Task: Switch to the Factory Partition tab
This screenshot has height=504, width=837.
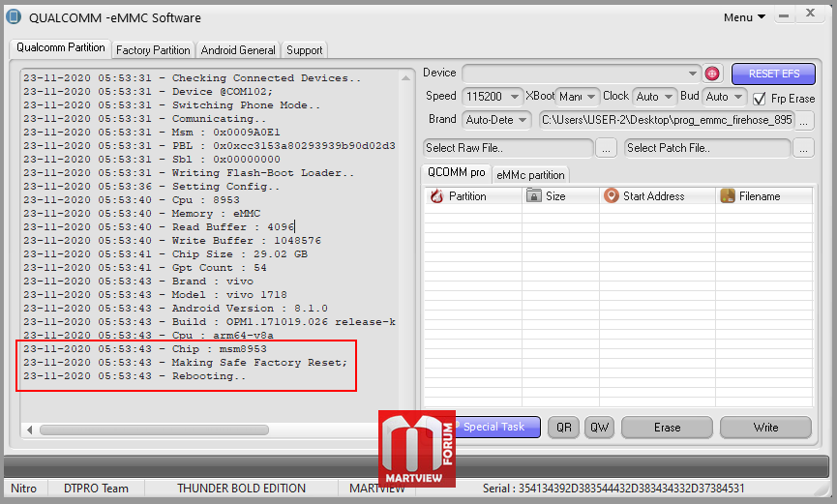Action: [x=153, y=50]
